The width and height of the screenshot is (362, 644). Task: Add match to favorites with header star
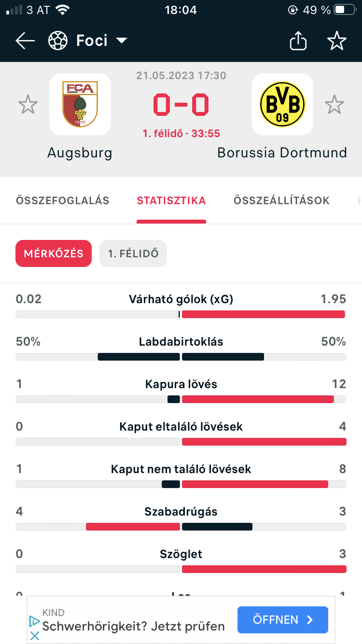point(337,41)
